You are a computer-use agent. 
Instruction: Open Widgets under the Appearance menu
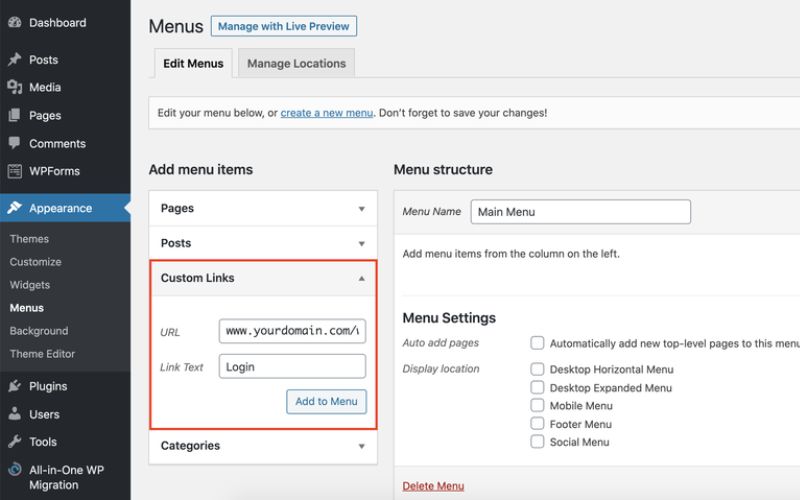click(x=29, y=285)
